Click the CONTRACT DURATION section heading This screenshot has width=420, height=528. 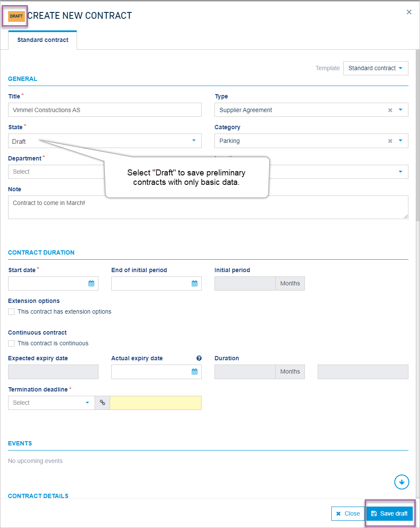click(41, 252)
